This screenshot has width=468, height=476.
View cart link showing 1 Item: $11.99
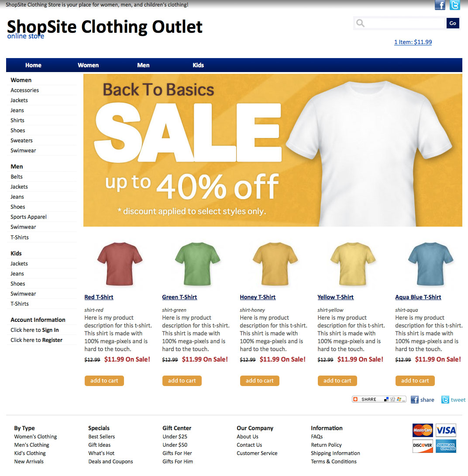(x=413, y=42)
